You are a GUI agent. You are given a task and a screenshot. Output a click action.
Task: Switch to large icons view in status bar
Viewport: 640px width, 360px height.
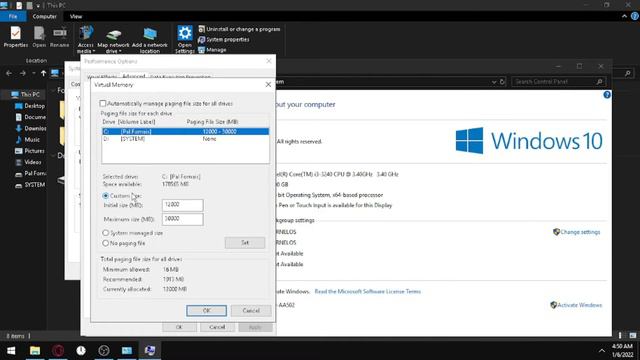pyautogui.click(x=633, y=336)
